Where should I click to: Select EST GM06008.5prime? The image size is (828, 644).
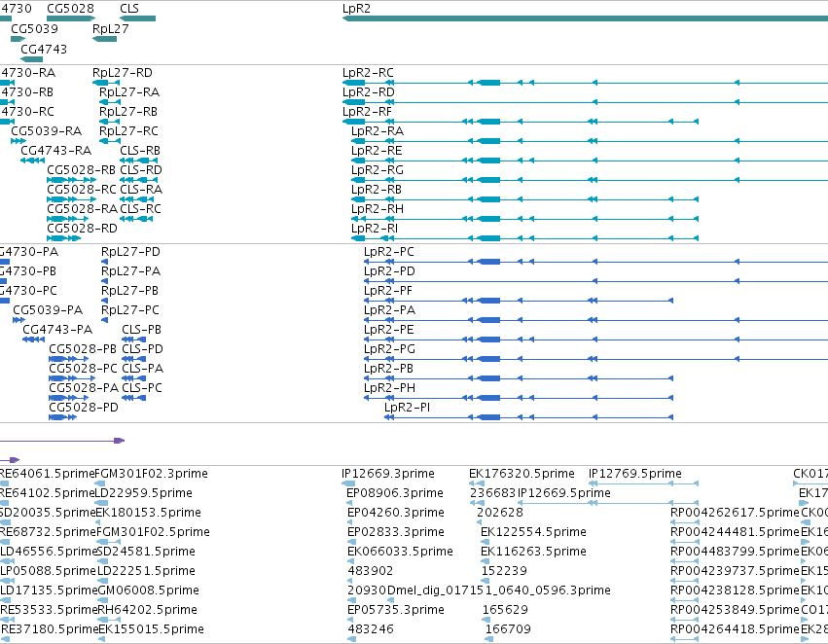(149, 590)
